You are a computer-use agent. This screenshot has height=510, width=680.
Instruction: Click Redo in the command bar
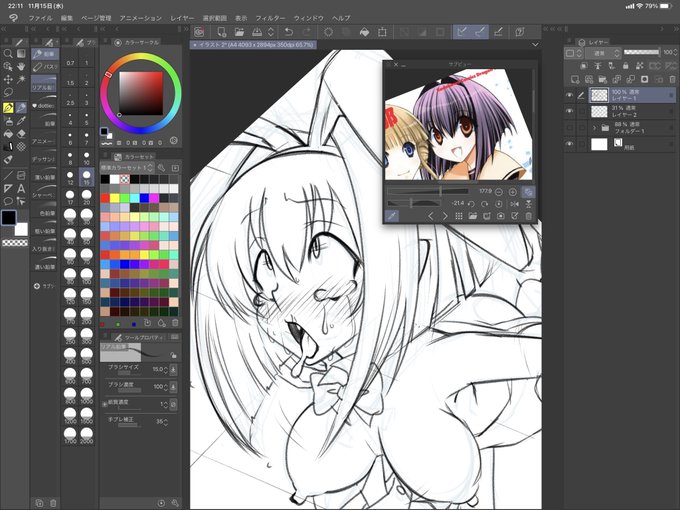[x=307, y=32]
